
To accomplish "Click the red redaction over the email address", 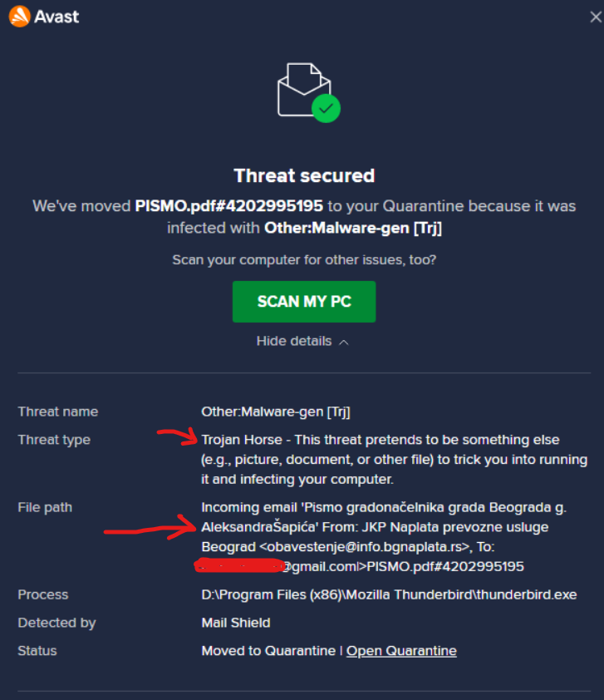I will coord(239,565).
